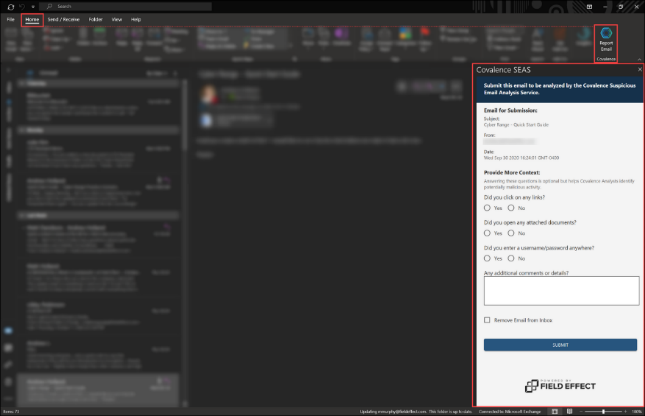Click the zoom slider handle in status bar
645x416 pixels.
pos(603,411)
